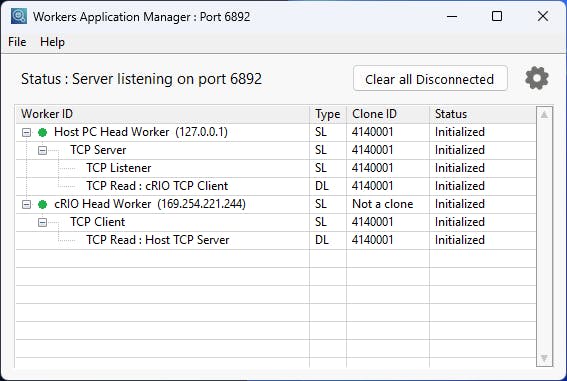Open the File menu
This screenshot has width=567, height=381.
click(17, 42)
